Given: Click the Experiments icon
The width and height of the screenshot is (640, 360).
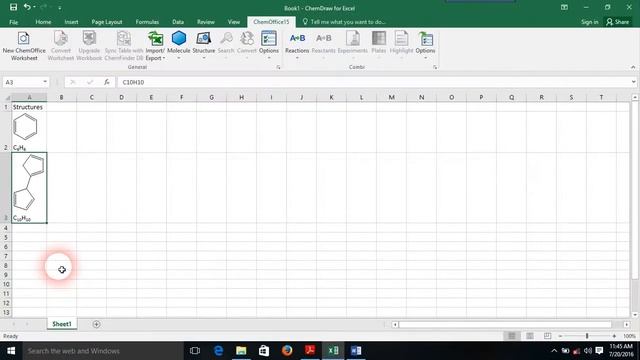Looking at the screenshot, I should pyautogui.click(x=353, y=39).
